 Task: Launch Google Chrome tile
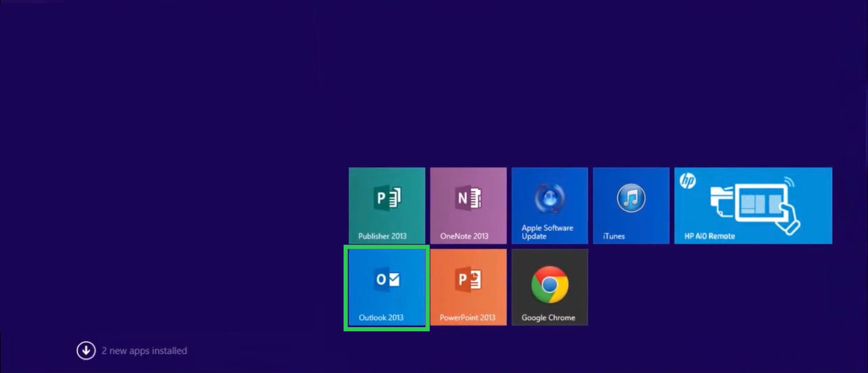coord(549,287)
